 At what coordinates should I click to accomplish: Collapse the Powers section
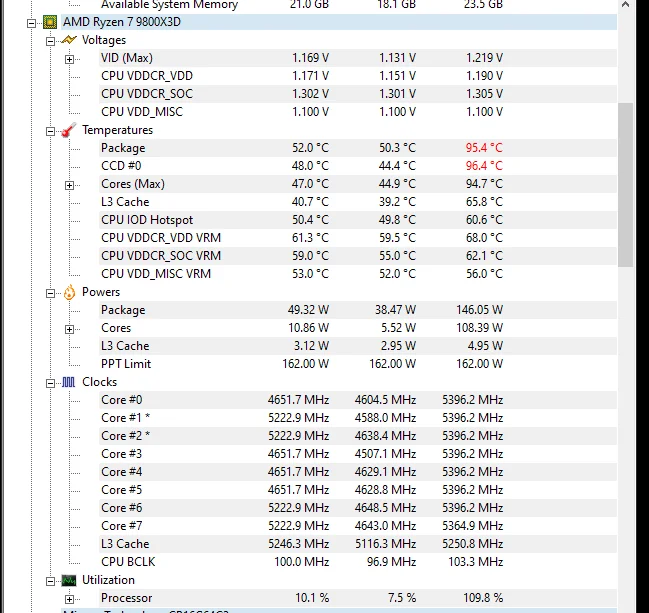pyautogui.click(x=50, y=293)
